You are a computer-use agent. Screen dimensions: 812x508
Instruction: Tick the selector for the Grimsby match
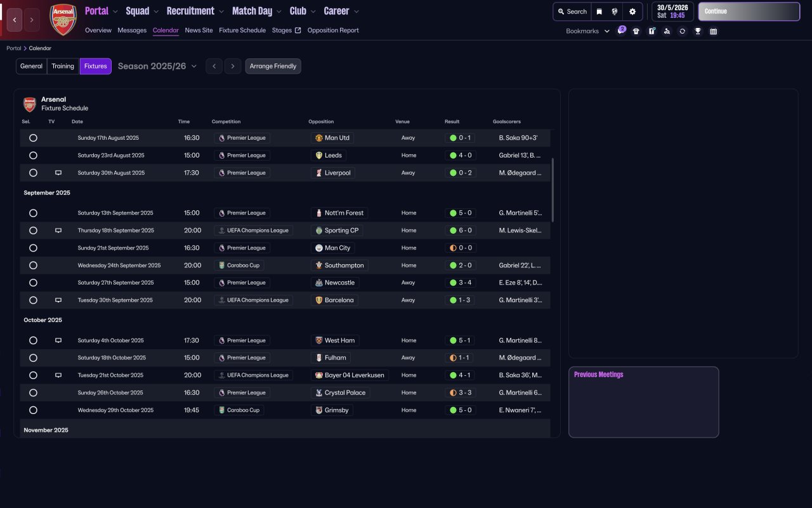pos(33,410)
